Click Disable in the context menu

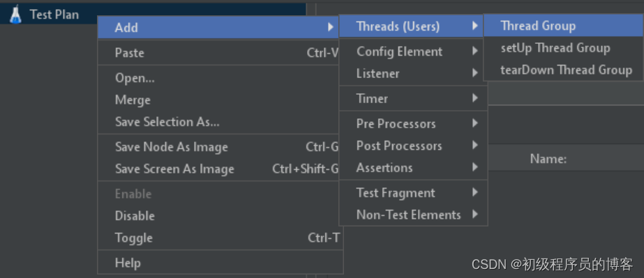pos(220,216)
